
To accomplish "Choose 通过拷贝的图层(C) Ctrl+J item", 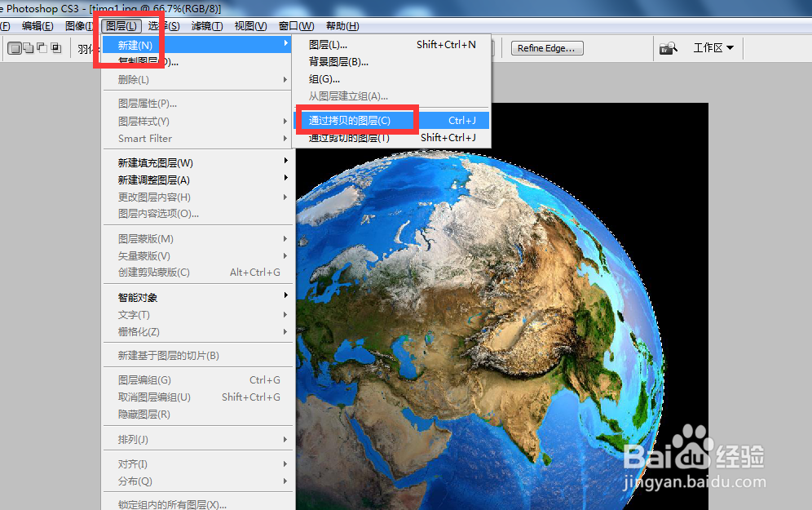I will [x=391, y=120].
